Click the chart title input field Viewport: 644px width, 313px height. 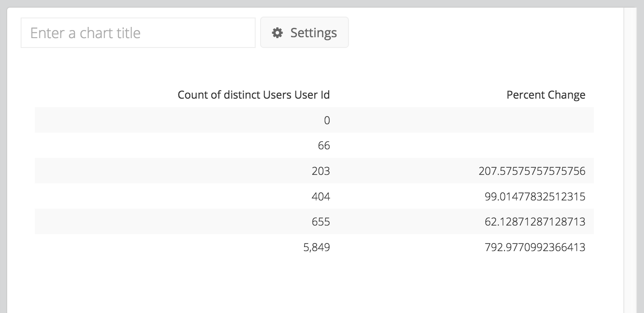tap(138, 33)
